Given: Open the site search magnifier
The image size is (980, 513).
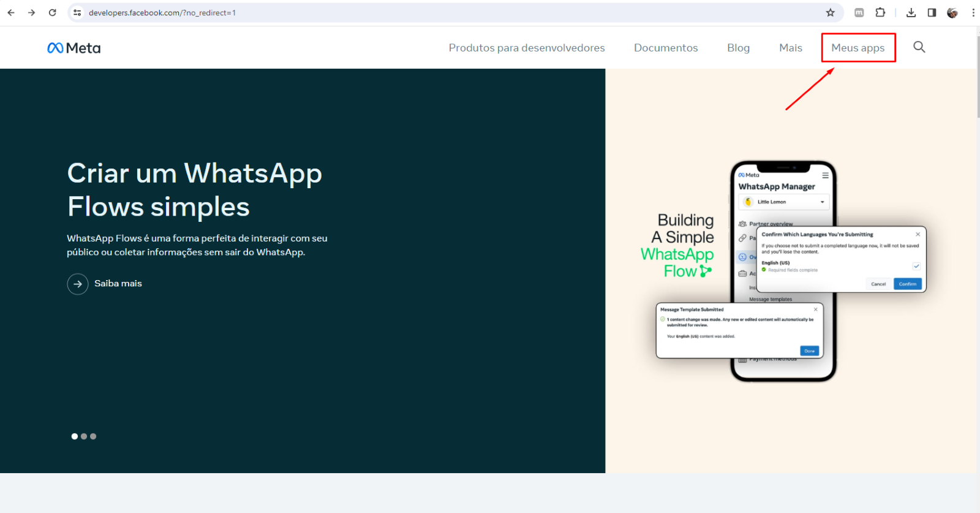Looking at the screenshot, I should (x=919, y=47).
